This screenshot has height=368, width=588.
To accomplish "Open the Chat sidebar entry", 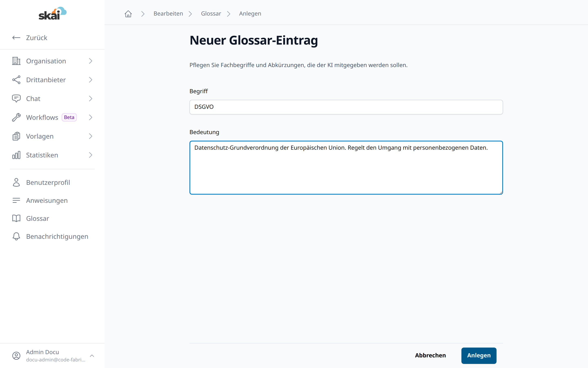I will coord(52,99).
